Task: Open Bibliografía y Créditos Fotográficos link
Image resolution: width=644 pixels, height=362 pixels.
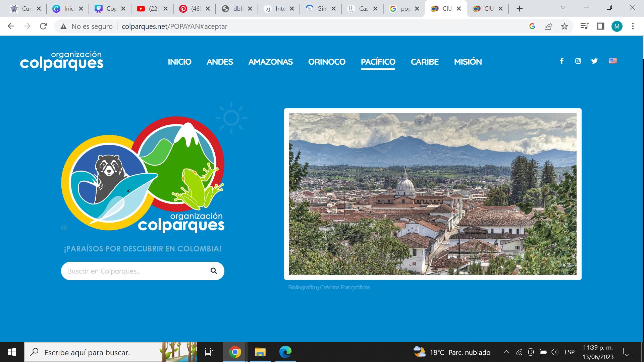Action: (329, 288)
